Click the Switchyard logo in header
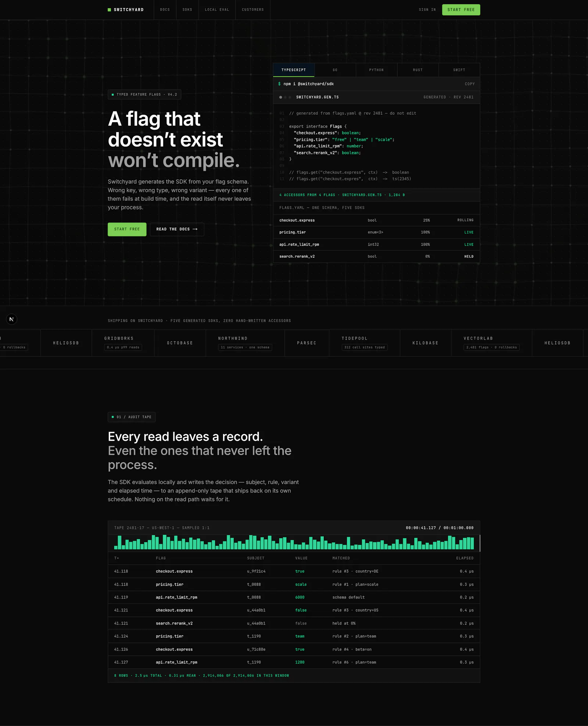The width and height of the screenshot is (588, 726). pos(126,10)
